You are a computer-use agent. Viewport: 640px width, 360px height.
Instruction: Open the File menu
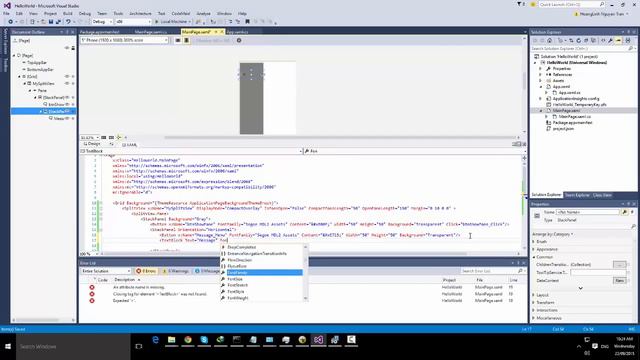pyautogui.click(x=7, y=13)
